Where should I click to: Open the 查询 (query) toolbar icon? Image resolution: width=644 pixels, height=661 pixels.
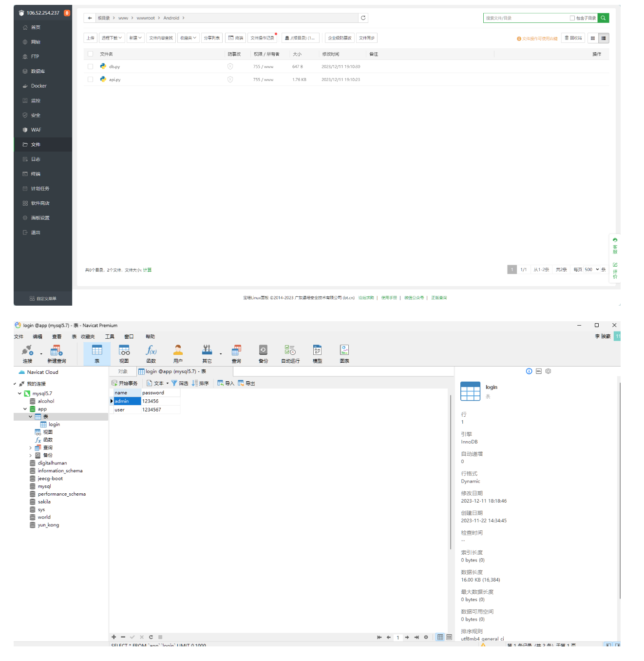[236, 353]
